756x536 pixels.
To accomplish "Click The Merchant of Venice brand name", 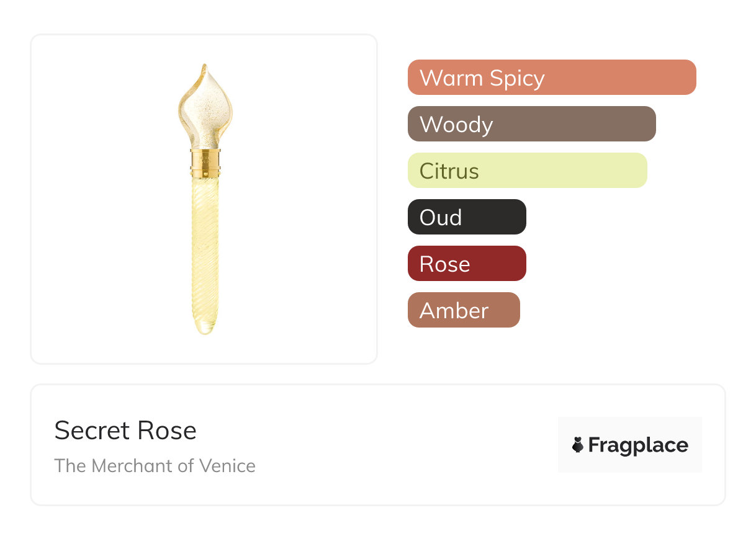I will click(x=155, y=465).
